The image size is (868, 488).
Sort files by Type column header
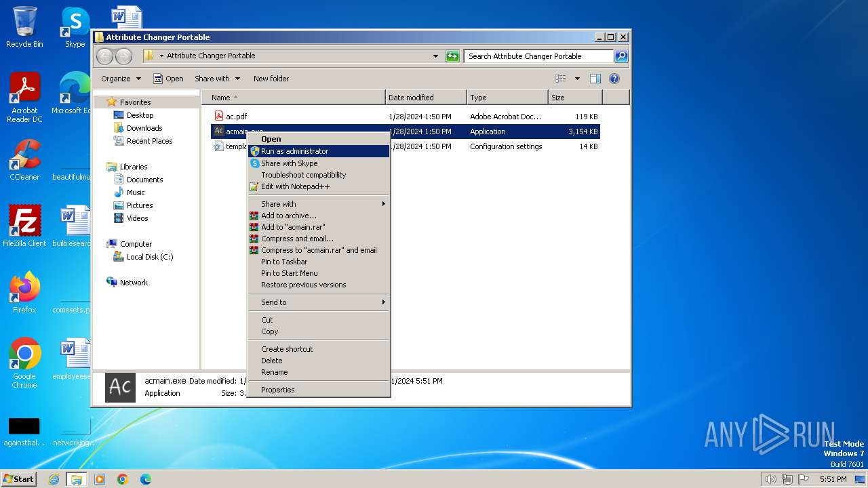point(507,98)
